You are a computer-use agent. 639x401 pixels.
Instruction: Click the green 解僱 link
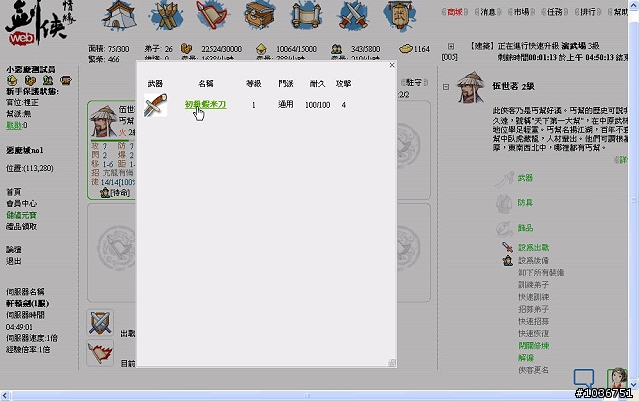[x=526, y=358]
